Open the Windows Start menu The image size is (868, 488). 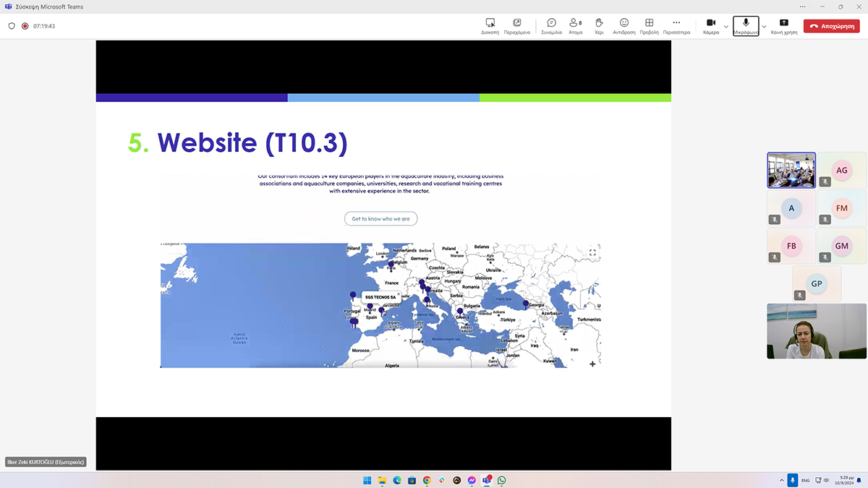[x=367, y=480]
